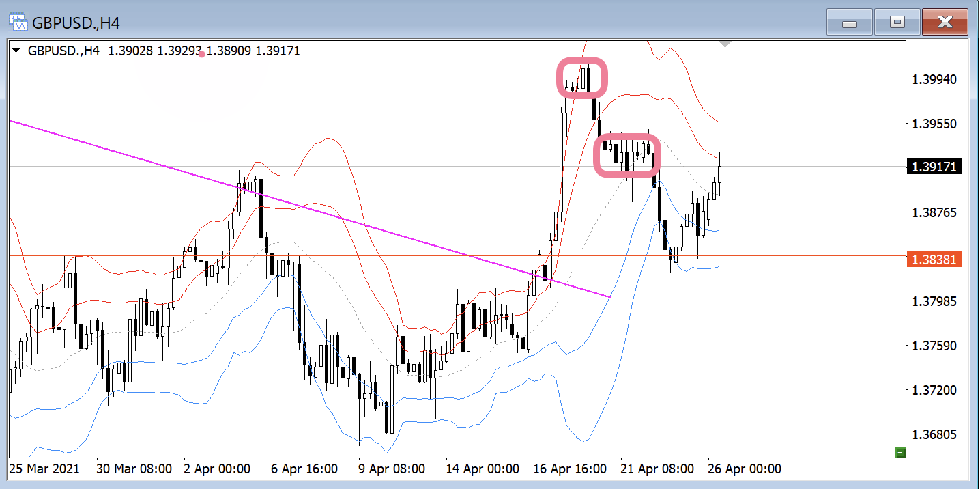Viewport: 980px width, 489px height.
Task: Click the GBPUSD.,H4 window title text
Action: pos(76,23)
